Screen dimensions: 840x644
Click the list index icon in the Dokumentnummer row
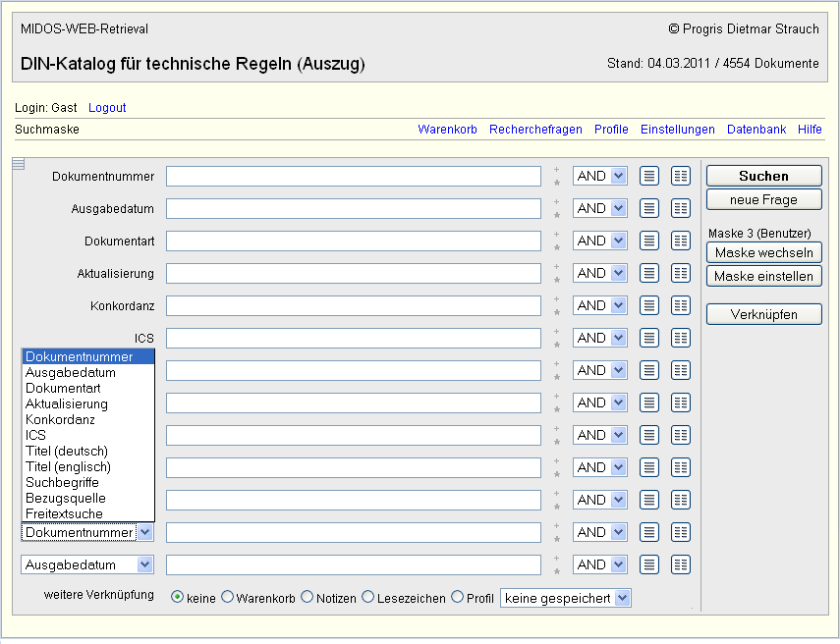click(649, 176)
